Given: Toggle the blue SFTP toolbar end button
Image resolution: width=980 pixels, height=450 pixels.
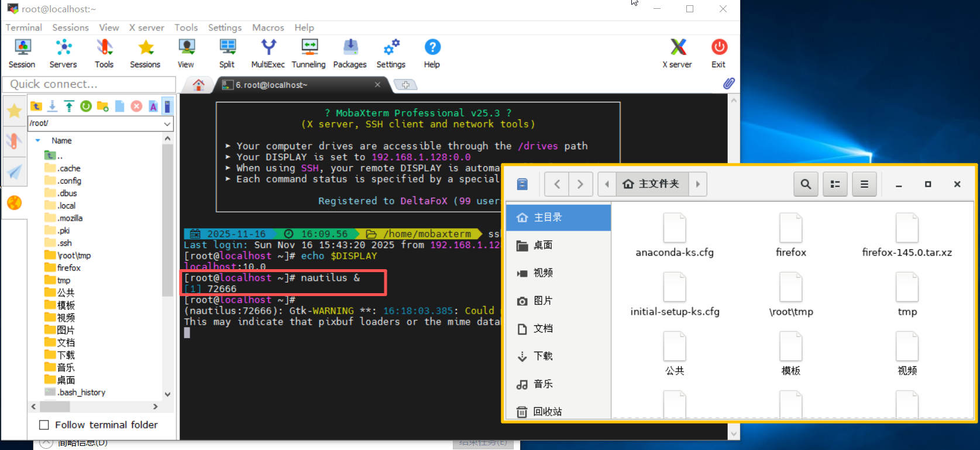Looking at the screenshot, I should (168, 106).
